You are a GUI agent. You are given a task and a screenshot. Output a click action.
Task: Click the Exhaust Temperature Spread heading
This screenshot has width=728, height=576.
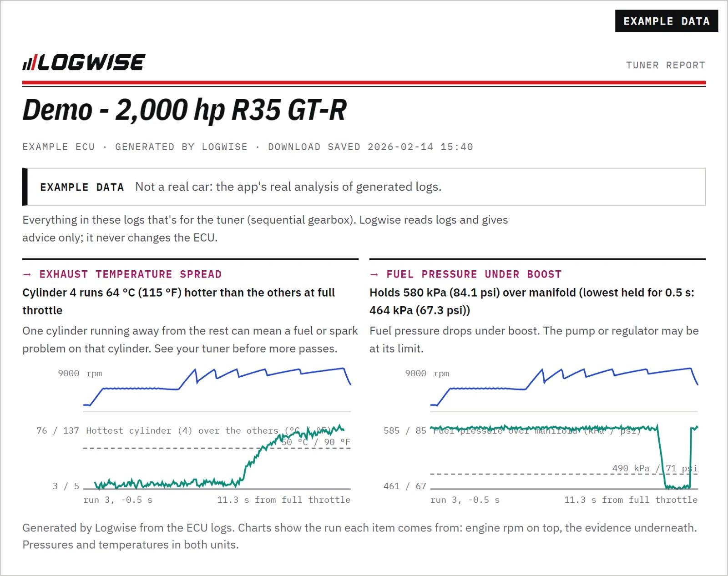pyautogui.click(x=131, y=274)
